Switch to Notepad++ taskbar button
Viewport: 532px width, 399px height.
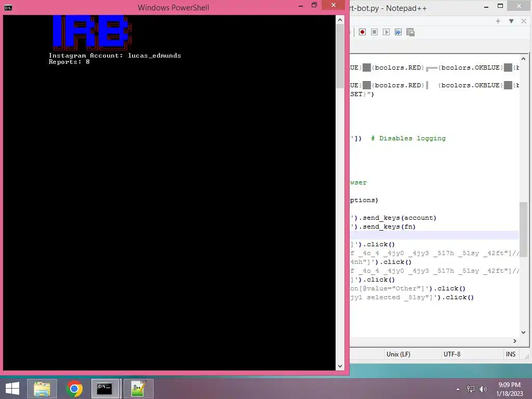tap(138, 389)
